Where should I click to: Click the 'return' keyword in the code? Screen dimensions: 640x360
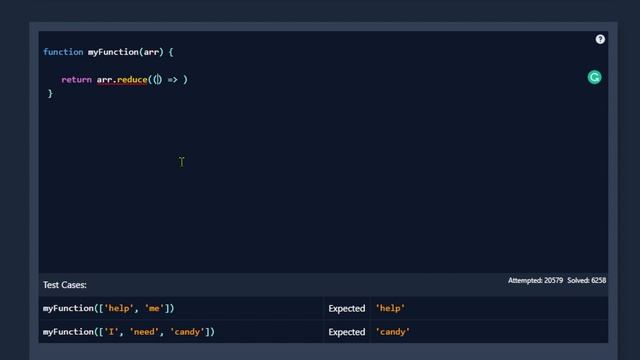point(76,80)
